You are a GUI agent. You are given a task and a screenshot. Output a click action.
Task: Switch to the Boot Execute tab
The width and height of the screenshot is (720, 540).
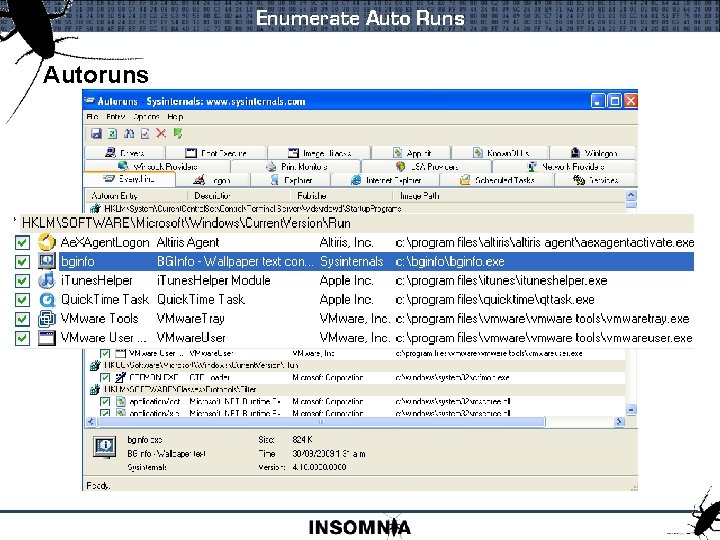tap(216, 153)
